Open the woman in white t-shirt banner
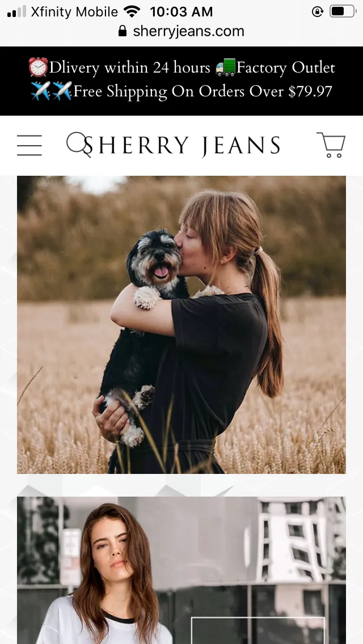363x644 pixels. [x=181, y=570]
